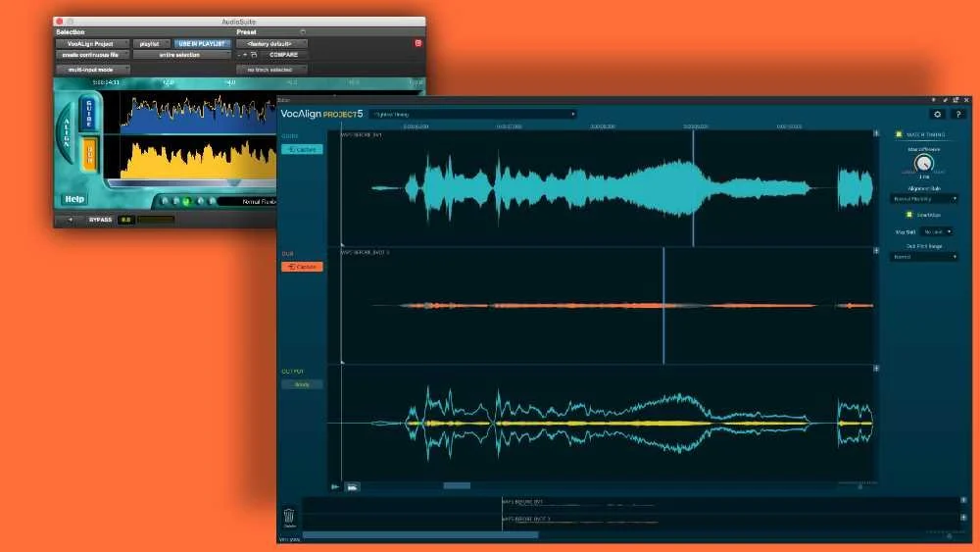Open the Dub Pitch Range dropdown
The height and width of the screenshot is (552, 980).
coord(924,257)
